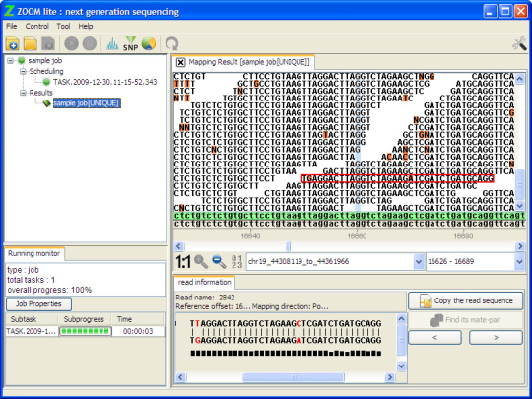Screen dimensions: 532x399
Task: Click the Job Properties button
Action: [38, 304]
